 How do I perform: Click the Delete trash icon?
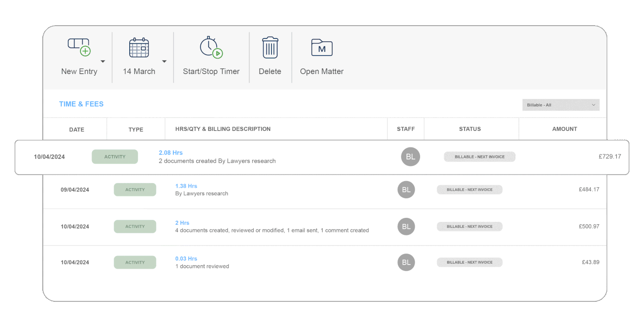point(270,47)
